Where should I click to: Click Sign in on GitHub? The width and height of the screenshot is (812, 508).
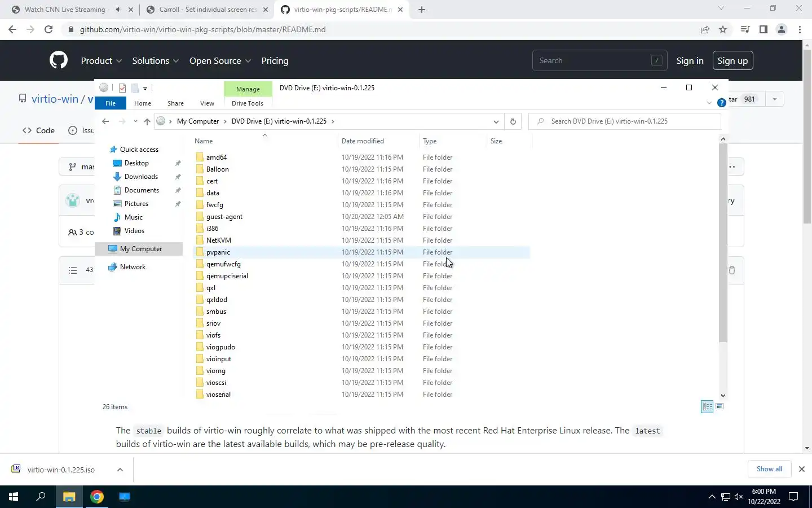[690, 60]
